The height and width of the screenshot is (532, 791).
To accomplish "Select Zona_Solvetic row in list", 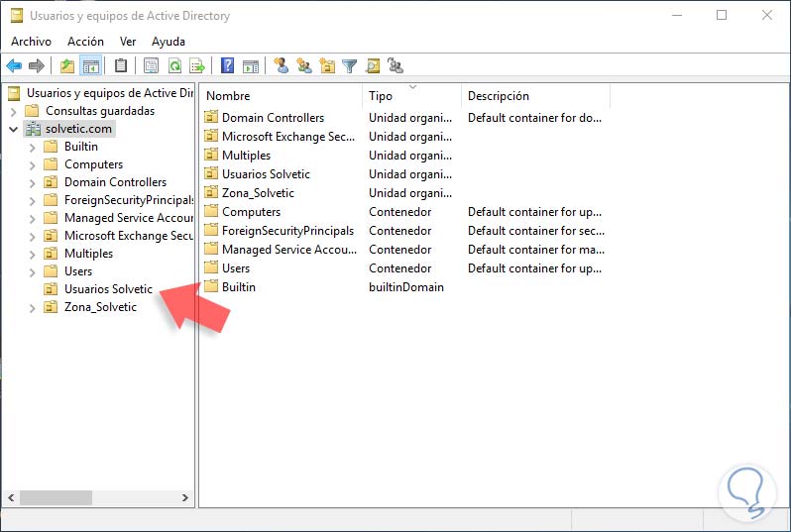I will [x=258, y=192].
